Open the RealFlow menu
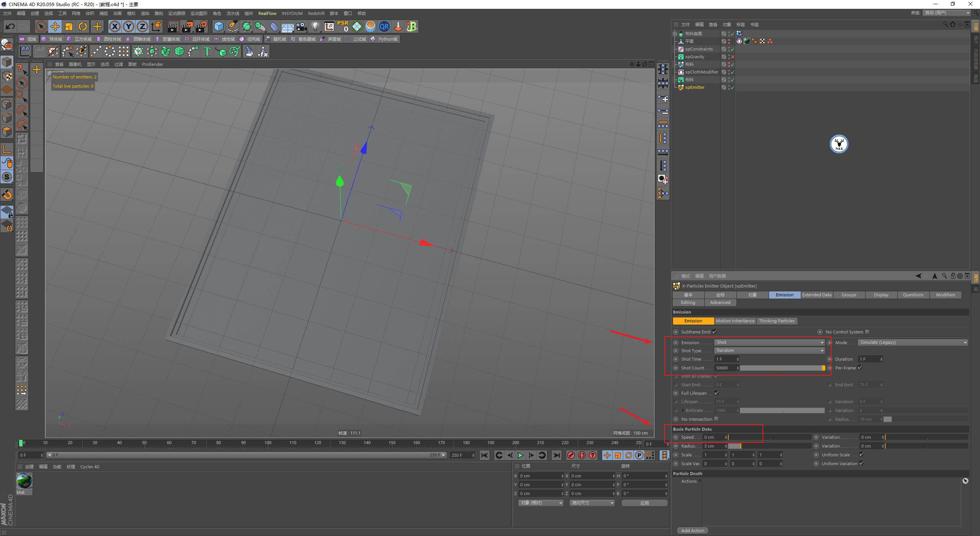The height and width of the screenshot is (536, 980). 267,13
